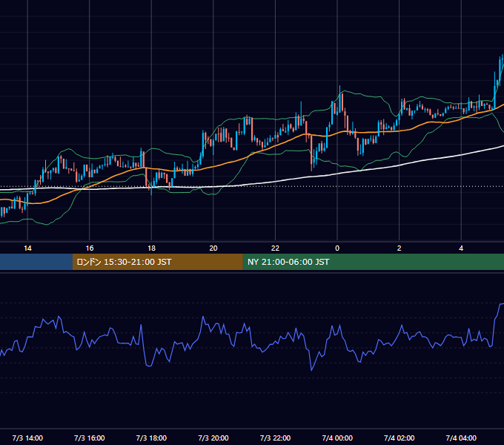Viewport: 504px width, 445px height.
Task: Click hour label 4 on price chart axis
Action: tap(461, 248)
